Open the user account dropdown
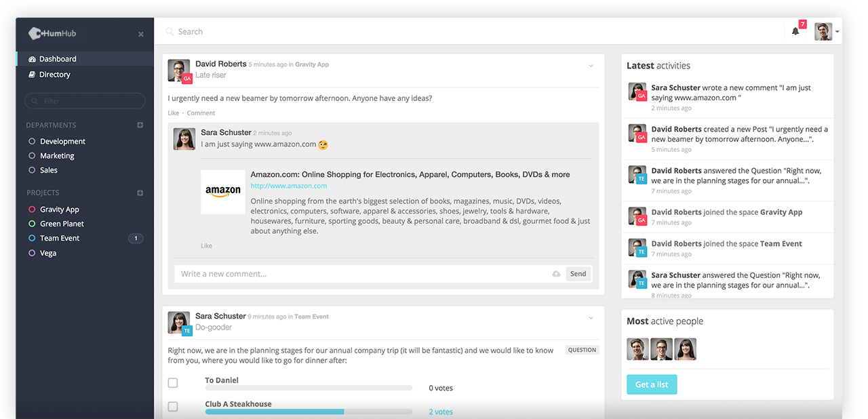The height and width of the screenshot is (419, 868). 827,31
